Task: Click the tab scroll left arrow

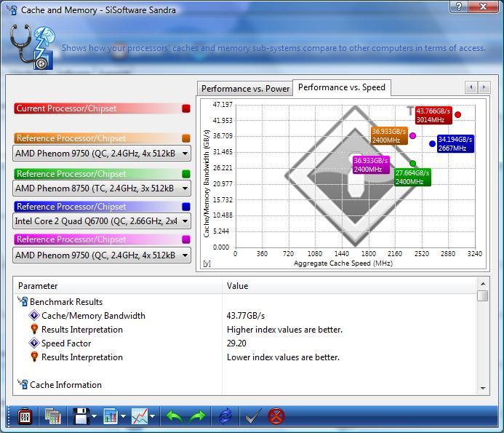Action: (x=471, y=87)
